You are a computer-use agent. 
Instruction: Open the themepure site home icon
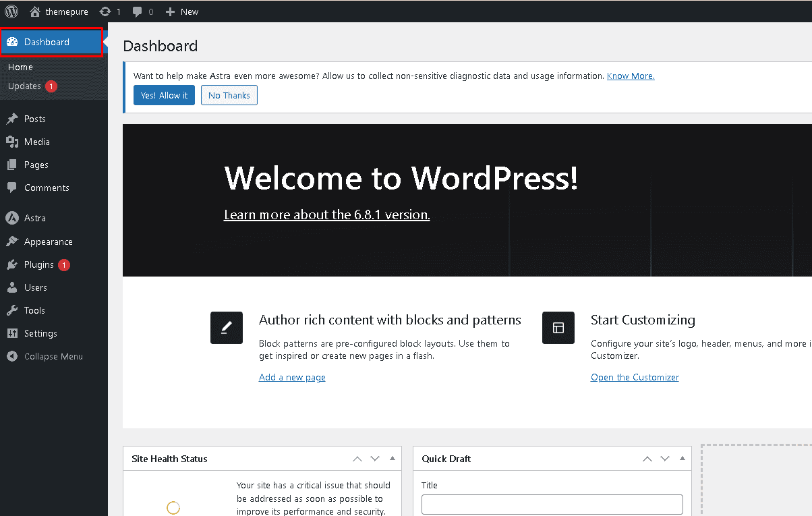[36, 11]
